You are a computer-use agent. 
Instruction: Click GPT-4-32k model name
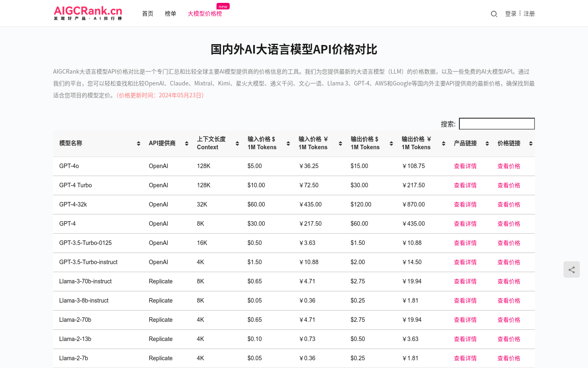click(x=73, y=204)
